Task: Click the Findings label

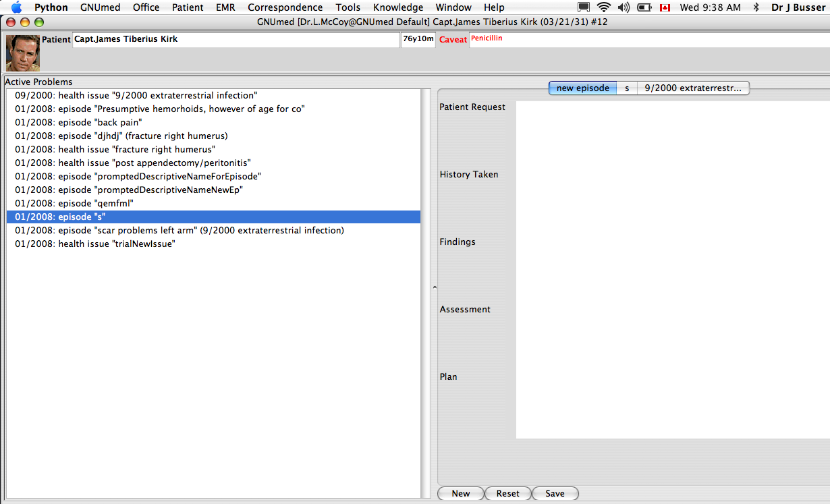Action: (x=458, y=242)
